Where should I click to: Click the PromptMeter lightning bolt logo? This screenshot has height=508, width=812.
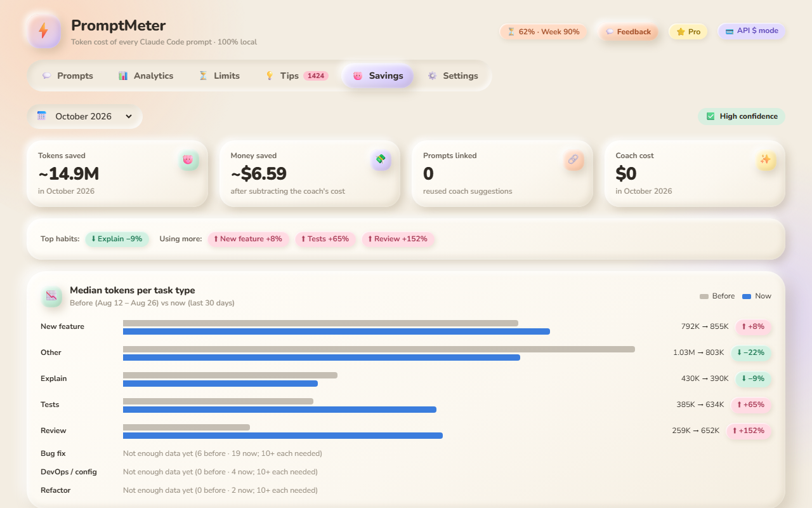pyautogui.click(x=44, y=30)
